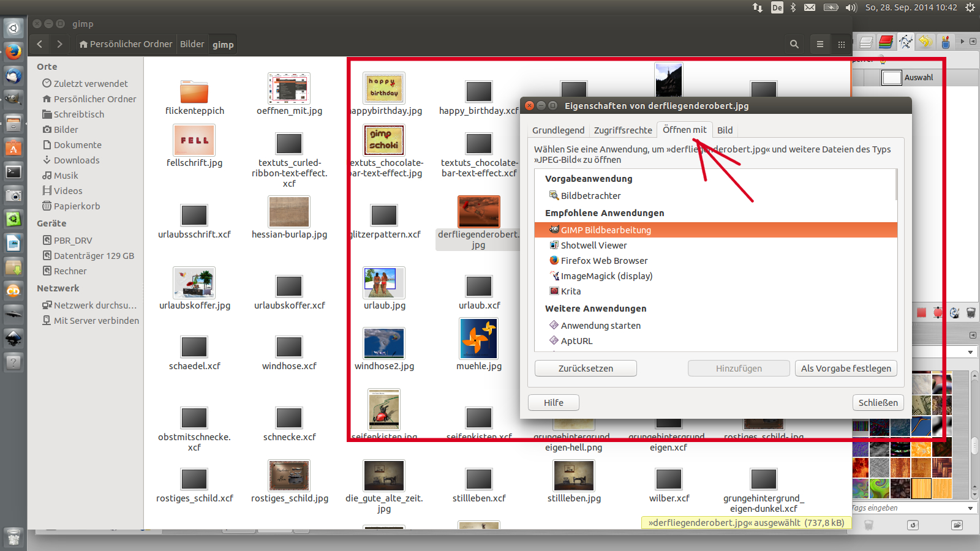This screenshot has width=980, height=551.
Task: Switch to the Grundlegend tab
Action: [x=558, y=130]
